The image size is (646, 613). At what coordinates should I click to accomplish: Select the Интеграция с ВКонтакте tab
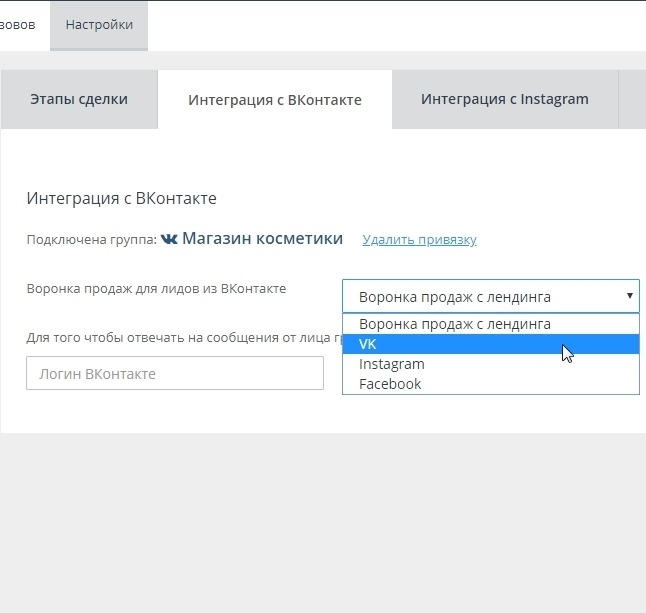[275, 100]
